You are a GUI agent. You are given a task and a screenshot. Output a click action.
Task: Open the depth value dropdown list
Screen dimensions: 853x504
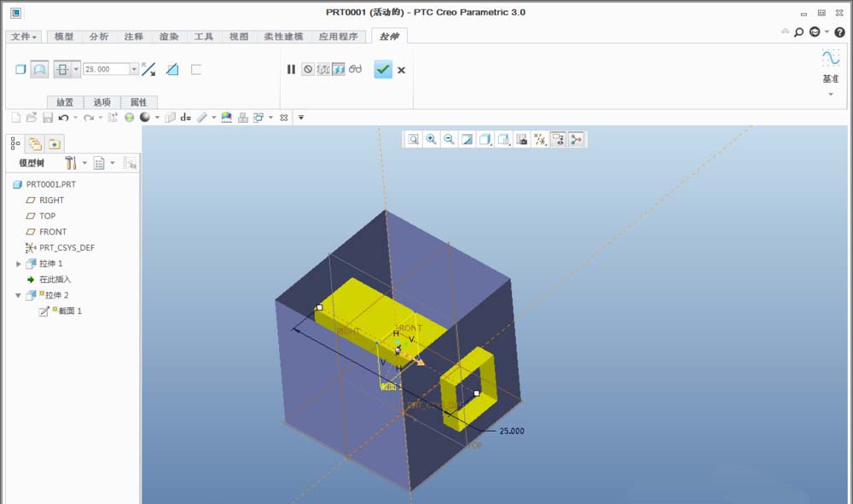pos(134,70)
